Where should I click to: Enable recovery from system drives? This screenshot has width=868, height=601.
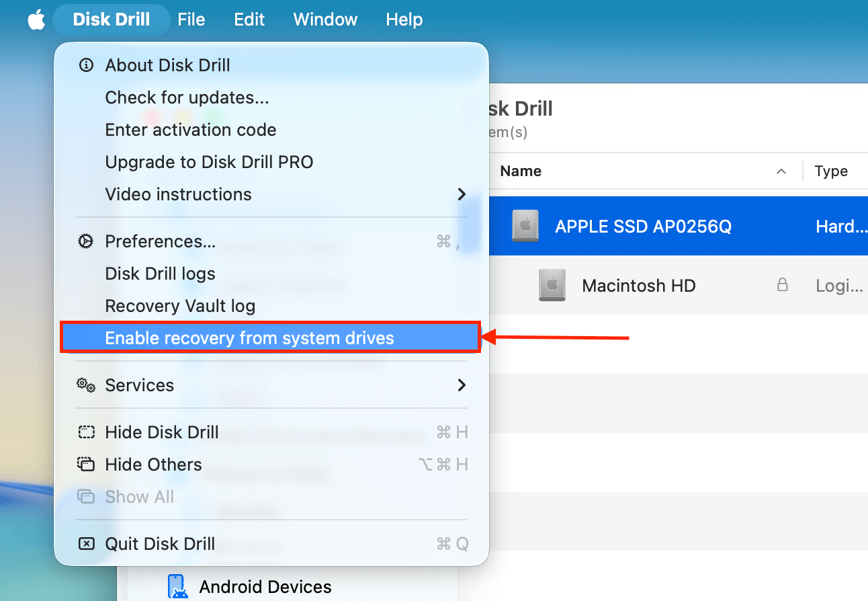(249, 337)
